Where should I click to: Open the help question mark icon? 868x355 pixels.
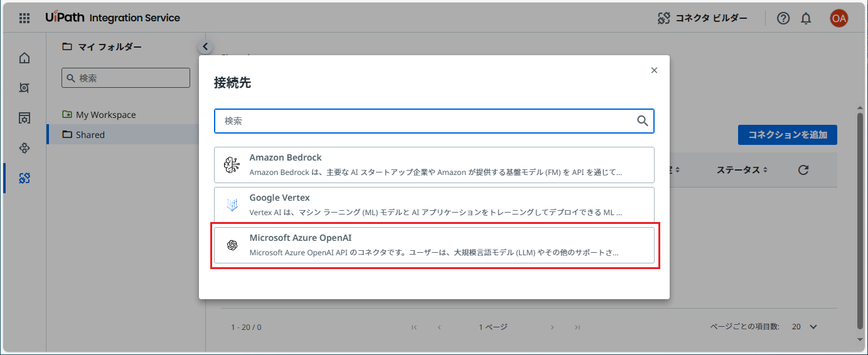[783, 18]
